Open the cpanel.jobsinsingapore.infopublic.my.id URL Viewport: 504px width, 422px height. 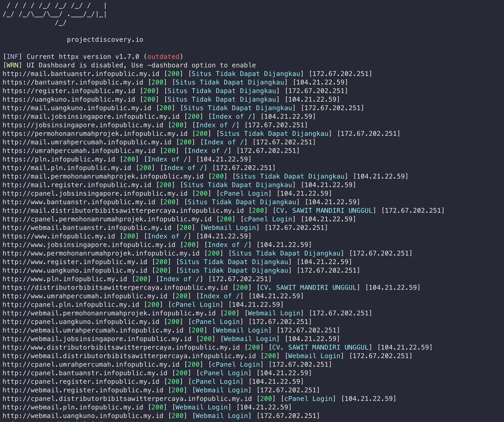click(x=95, y=194)
